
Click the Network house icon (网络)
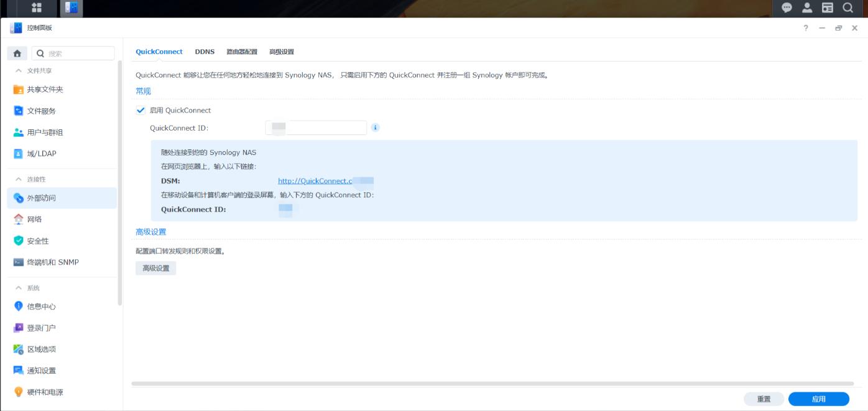19,219
